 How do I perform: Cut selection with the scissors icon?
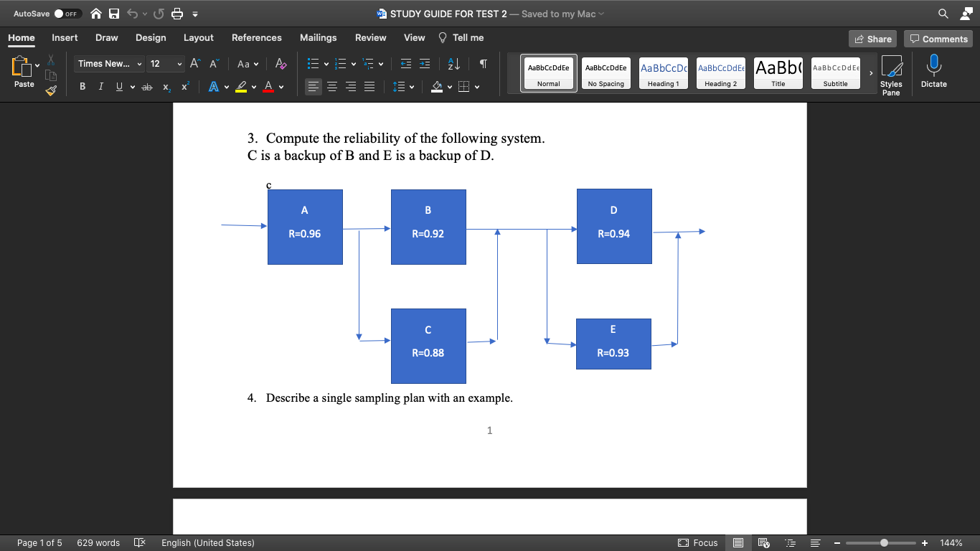(x=51, y=61)
